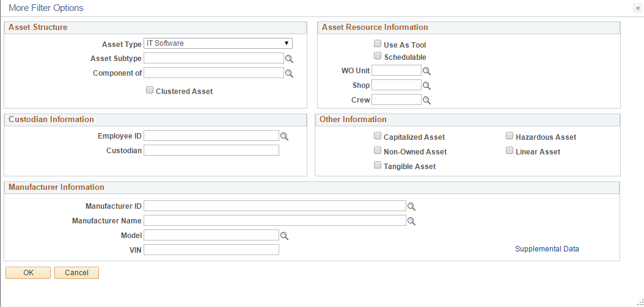Focus the Component of input field
644x307 pixels.
click(214, 73)
